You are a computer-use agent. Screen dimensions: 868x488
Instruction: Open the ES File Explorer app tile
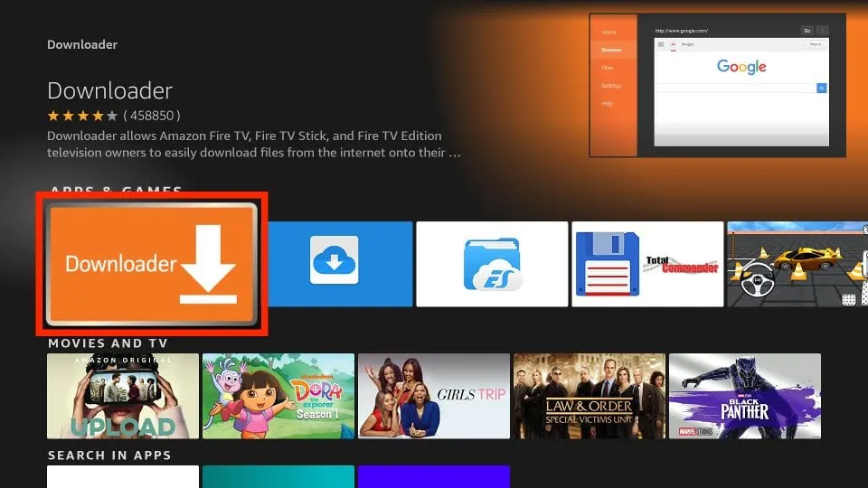[492, 264]
